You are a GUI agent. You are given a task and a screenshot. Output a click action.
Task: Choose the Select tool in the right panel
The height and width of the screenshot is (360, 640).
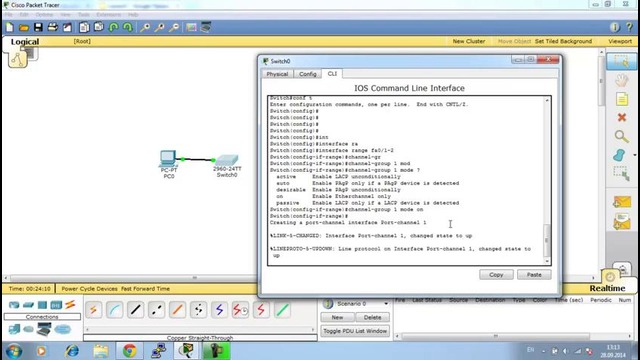pos(621,61)
